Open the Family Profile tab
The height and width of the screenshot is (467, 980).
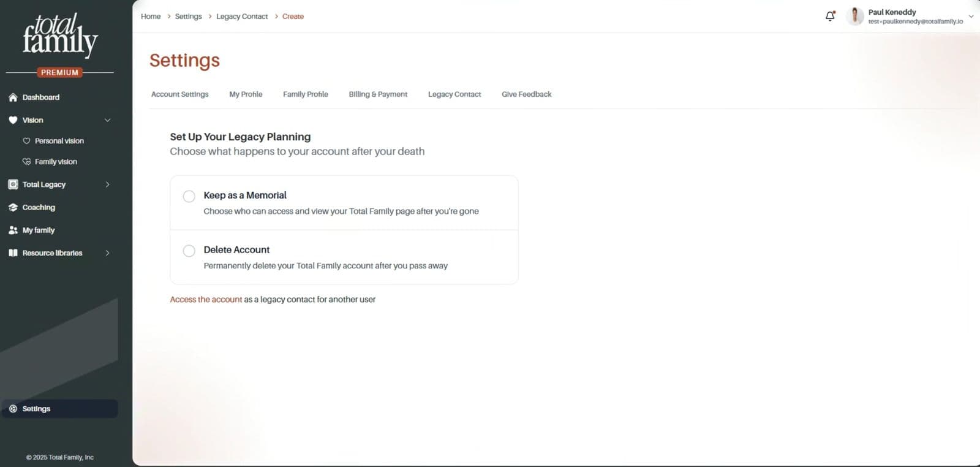pyautogui.click(x=306, y=94)
